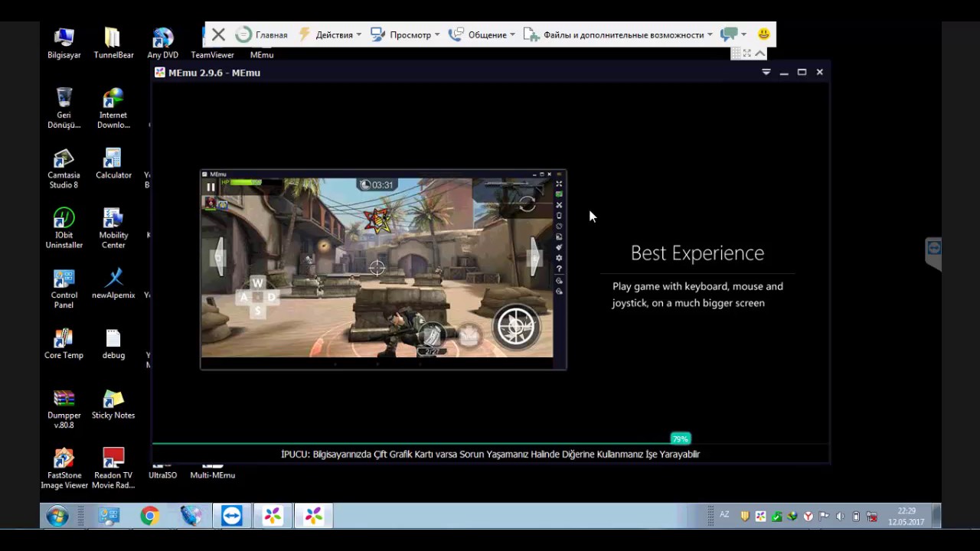Screen dimensions: 980x551
Task: Open the Action Center flag in the tray
Action: point(824,517)
